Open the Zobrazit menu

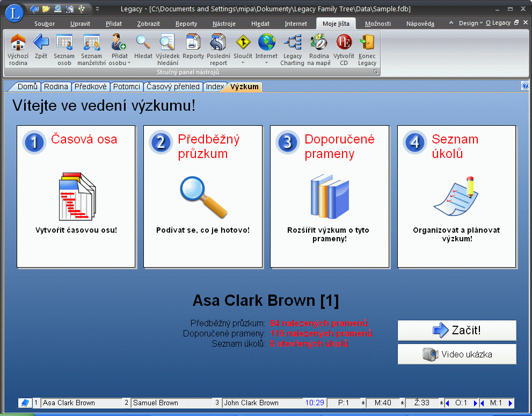(x=149, y=24)
